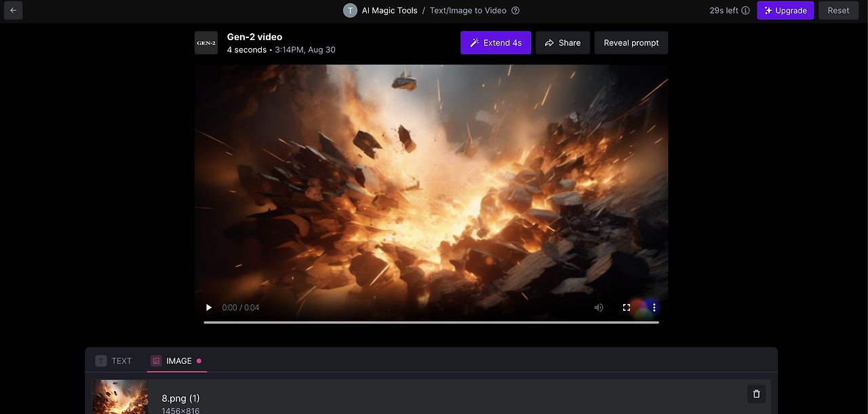Open the video more options menu

[x=654, y=307]
